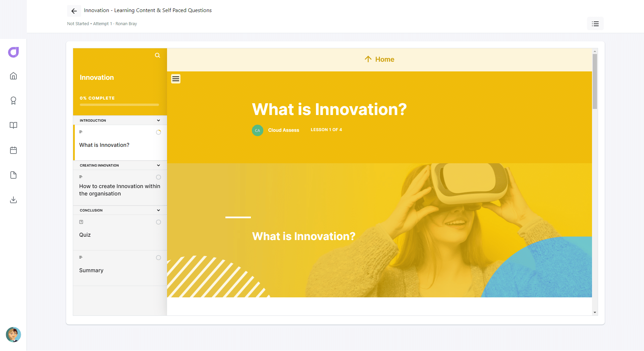Click the back arrow button
644x351 pixels.
[x=74, y=11]
